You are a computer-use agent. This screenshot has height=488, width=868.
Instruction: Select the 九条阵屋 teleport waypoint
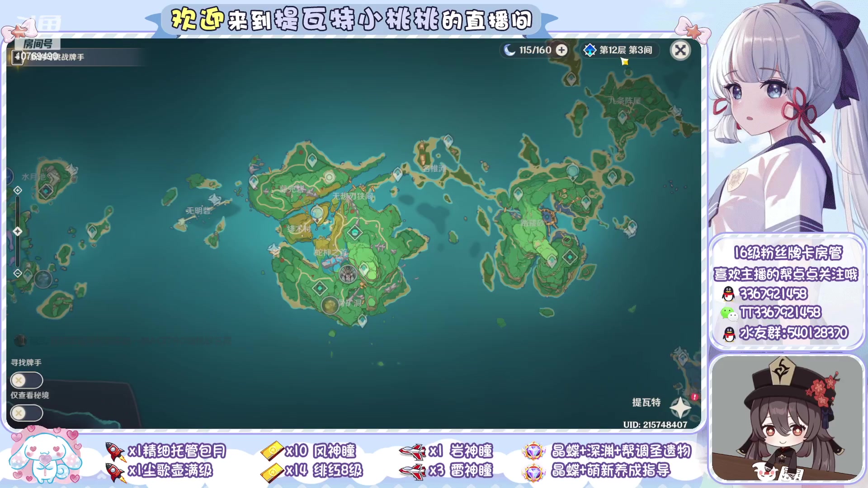622,117
